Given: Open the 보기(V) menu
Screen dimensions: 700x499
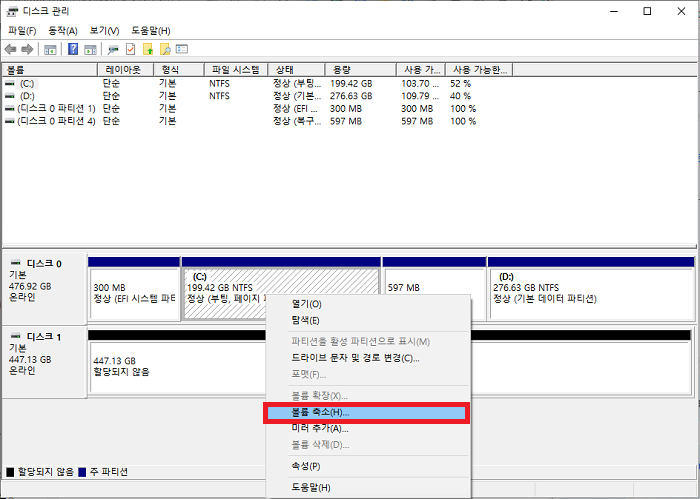Looking at the screenshot, I should [104, 31].
